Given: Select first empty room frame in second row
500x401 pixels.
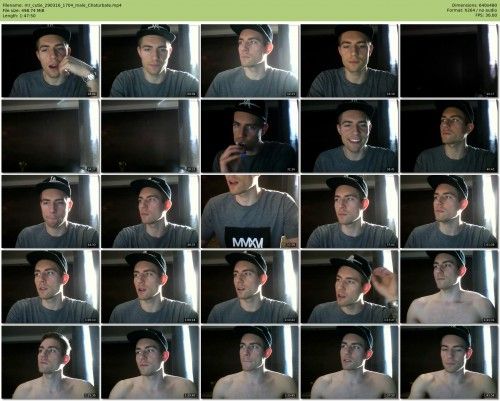Looking at the screenshot, I should click(50, 136).
